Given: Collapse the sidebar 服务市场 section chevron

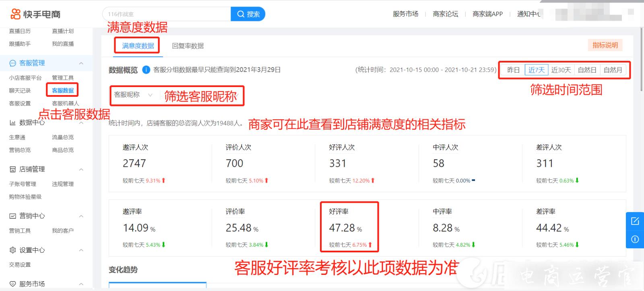Looking at the screenshot, I should pos(81,284).
